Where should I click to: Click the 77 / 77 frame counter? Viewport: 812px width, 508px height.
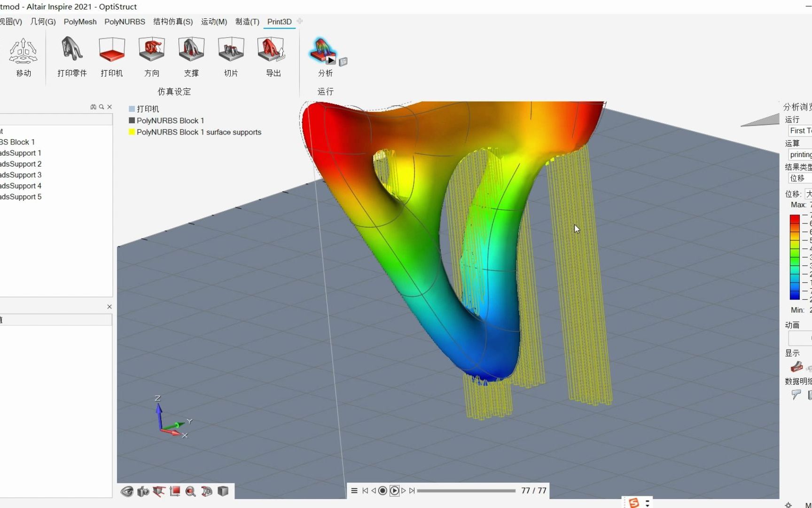(x=534, y=491)
